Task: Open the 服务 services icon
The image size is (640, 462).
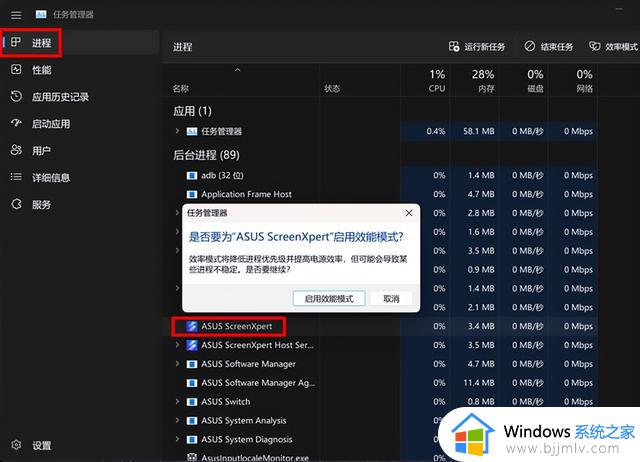Action: point(16,204)
